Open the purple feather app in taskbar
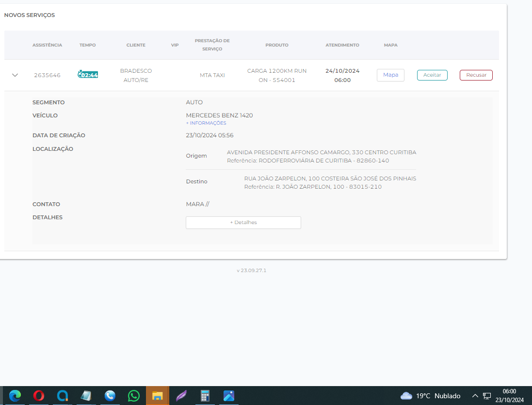This screenshot has width=532, height=405. pyautogui.click(x=181, y=396)
